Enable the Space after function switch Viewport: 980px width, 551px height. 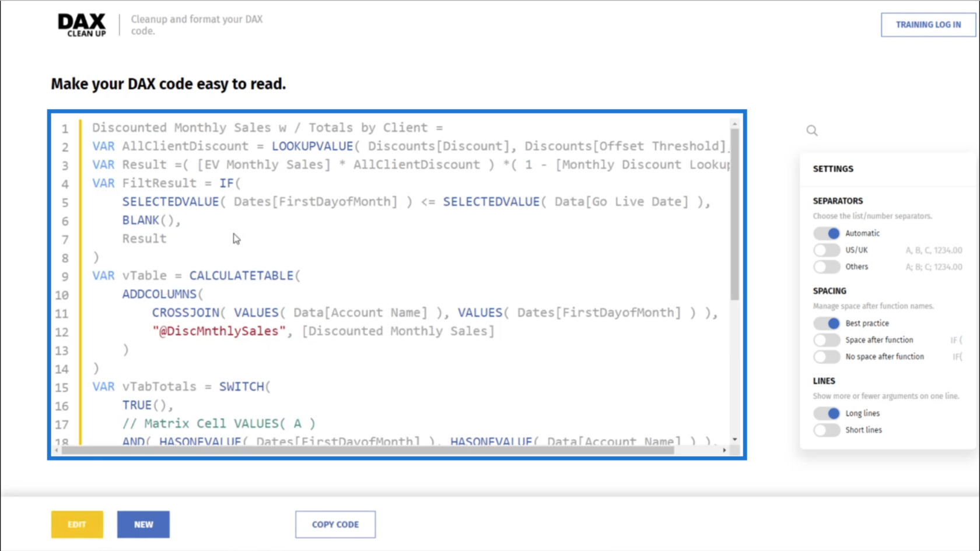click(x=827, y=340)
